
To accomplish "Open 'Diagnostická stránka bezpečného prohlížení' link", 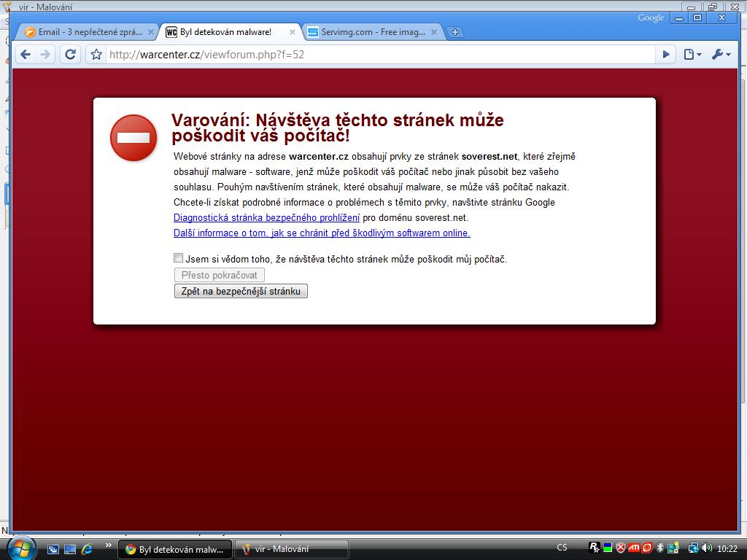I will pyautogui.click(x=266, y=217).
